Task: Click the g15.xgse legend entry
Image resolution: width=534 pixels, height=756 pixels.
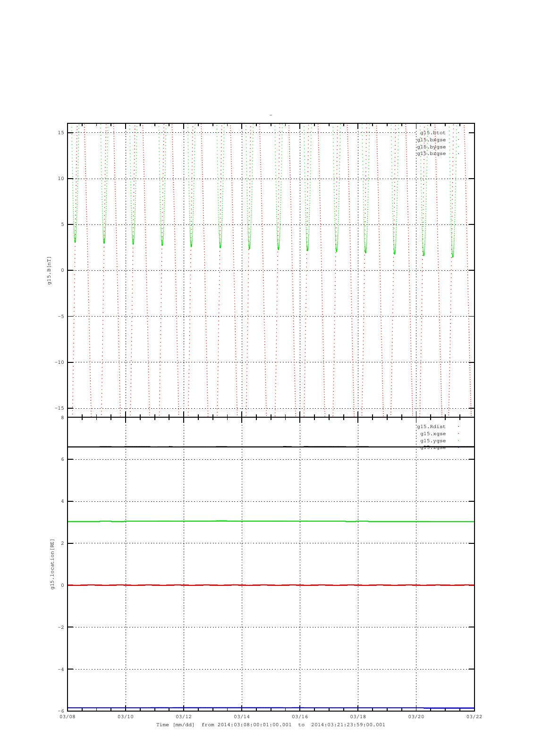Action: click(433, 434)
